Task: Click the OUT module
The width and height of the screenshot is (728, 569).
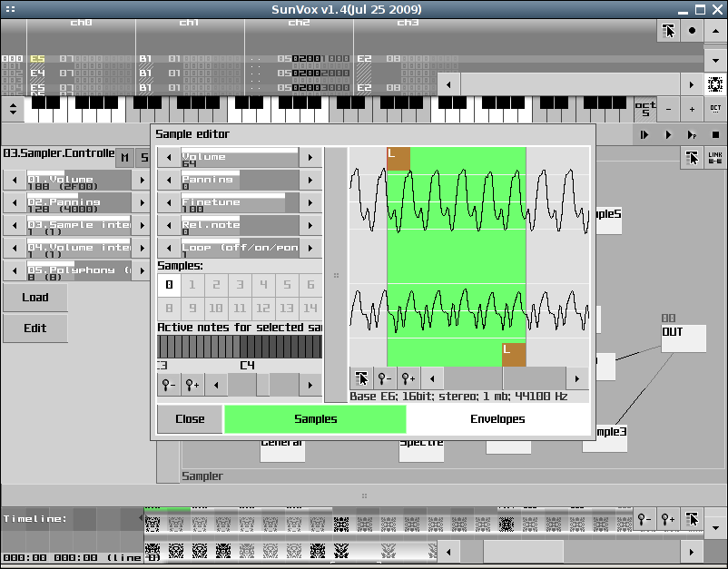Action: tap(684, 338)
